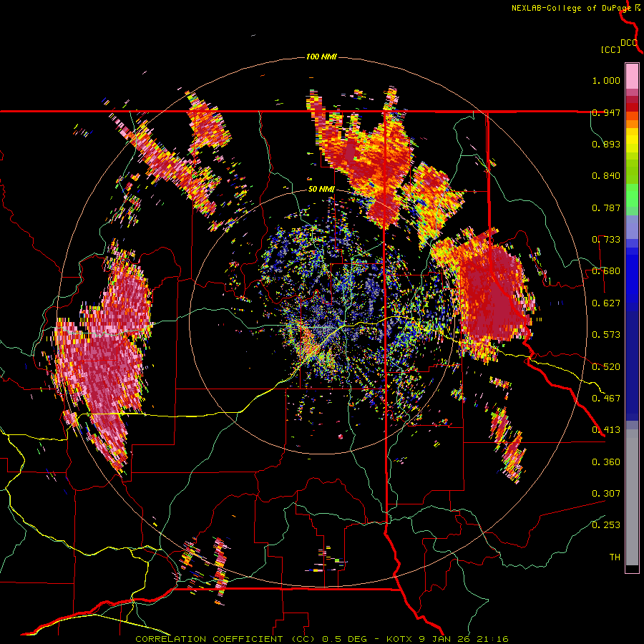Click the 0.5 DEG elevation text

coord(344,639)
